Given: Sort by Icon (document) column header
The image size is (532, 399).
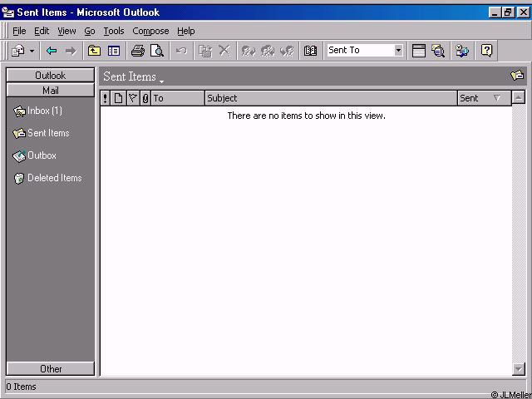Looking at the screenshot, I should [118, 98].
